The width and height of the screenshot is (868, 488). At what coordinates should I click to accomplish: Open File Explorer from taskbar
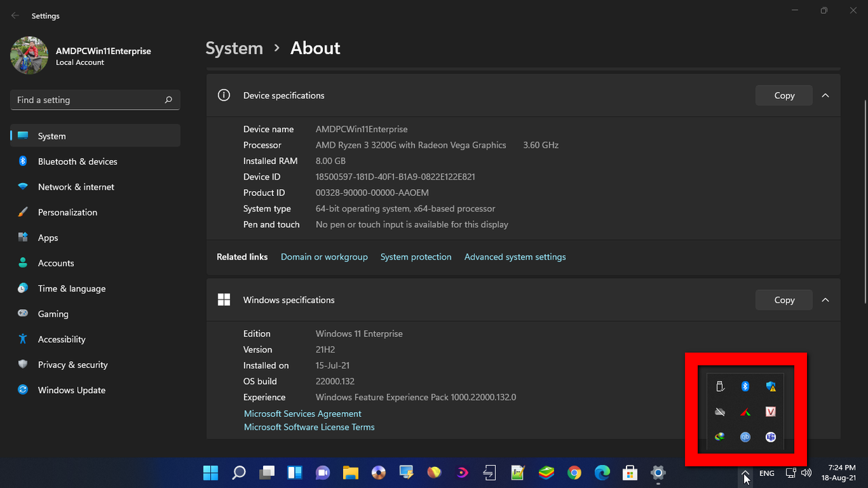[x=351, y=472]
